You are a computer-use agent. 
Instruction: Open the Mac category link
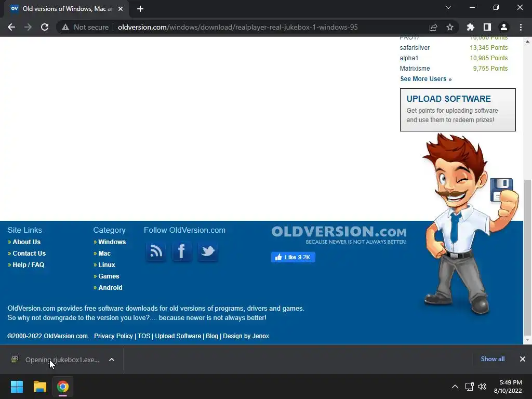tap(104, 254)
